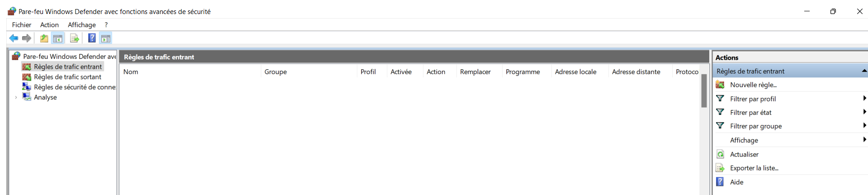Toggle the Action pane show/hide toolbar icon
Viewport: 868px width, 195px height.
coord(106,38)
